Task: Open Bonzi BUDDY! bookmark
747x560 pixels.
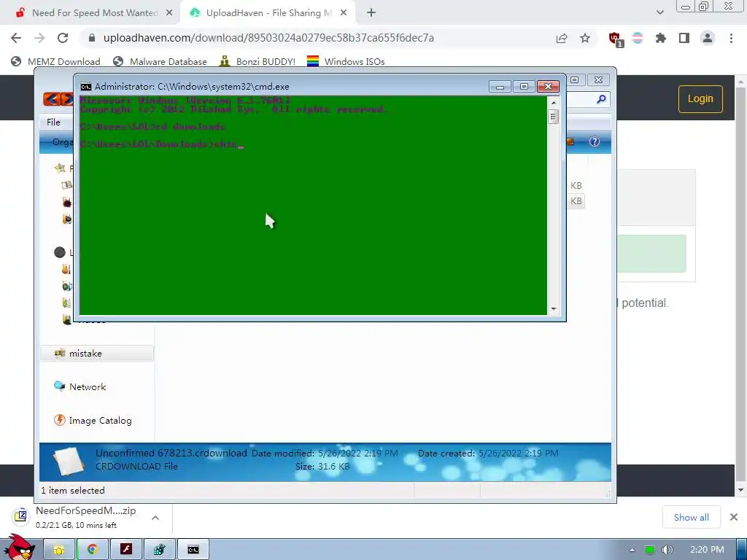Action: click(x=258, y=61)
